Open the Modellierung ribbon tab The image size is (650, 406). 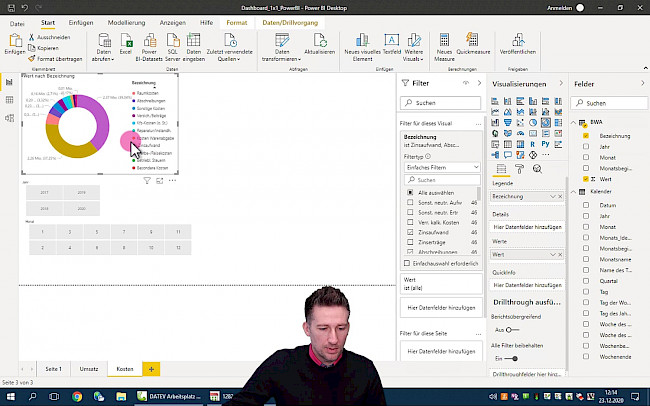pos(125,20)
